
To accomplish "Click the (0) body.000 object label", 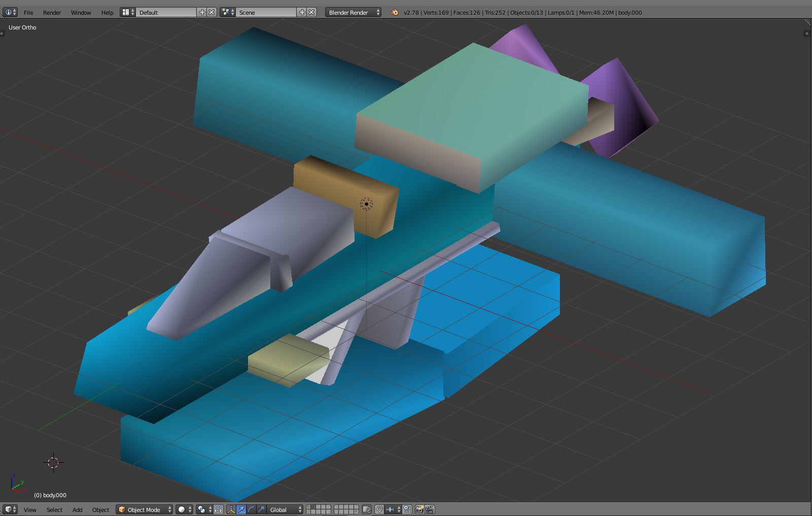I will pos(50,495).
